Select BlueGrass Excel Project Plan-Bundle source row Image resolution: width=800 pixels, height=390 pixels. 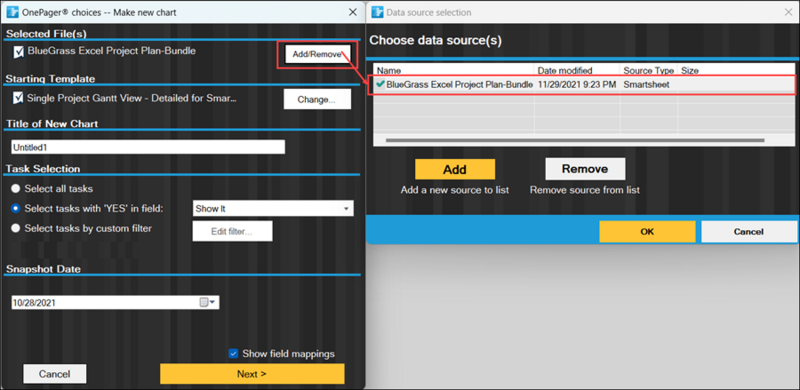(584, 84)
